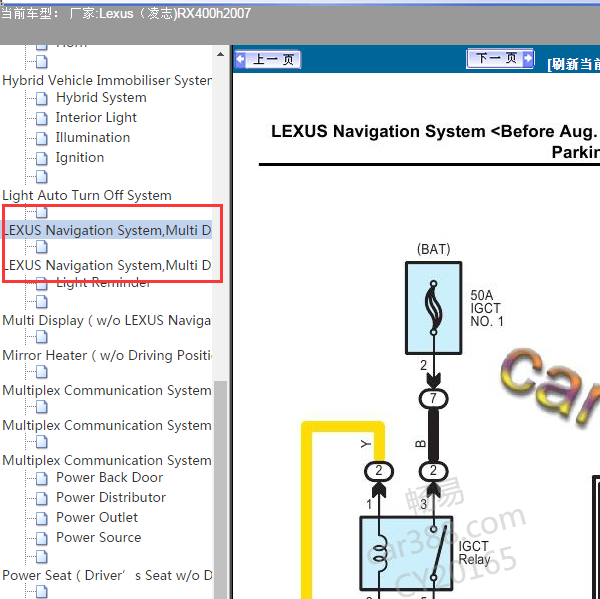Click the tree panel scrollbar up arrow

[220, 54]
